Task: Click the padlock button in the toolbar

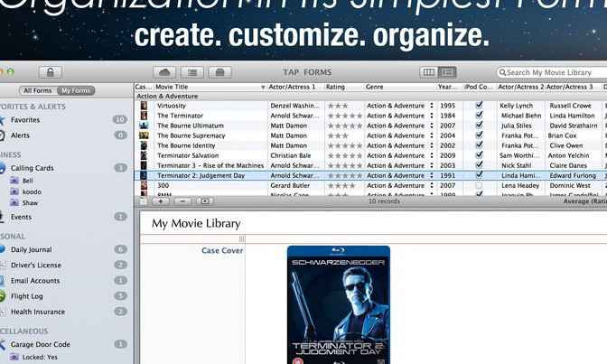Action: (51, 72)
